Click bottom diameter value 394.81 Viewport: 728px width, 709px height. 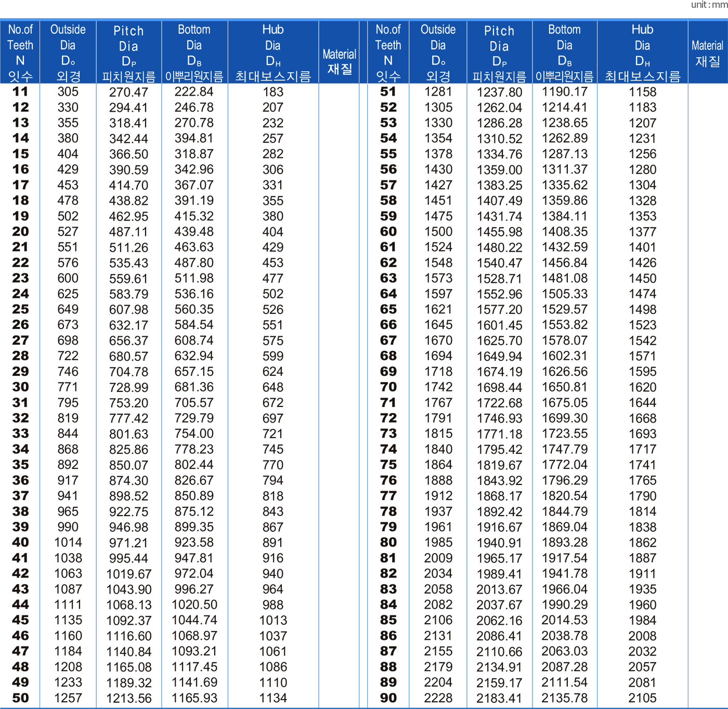pyautogui.click(x=194, y=138)
